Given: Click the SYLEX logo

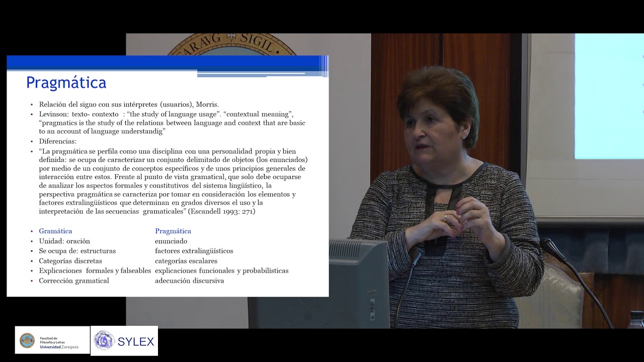Looking at the screenshot, I should (x=124, y=341).
